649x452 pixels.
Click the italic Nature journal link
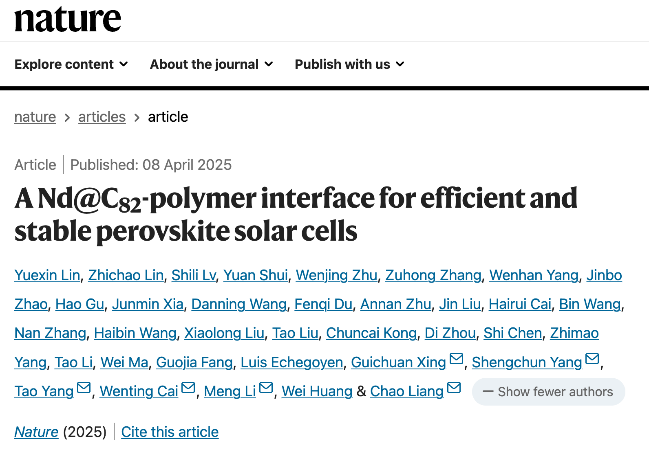point(35,432)
